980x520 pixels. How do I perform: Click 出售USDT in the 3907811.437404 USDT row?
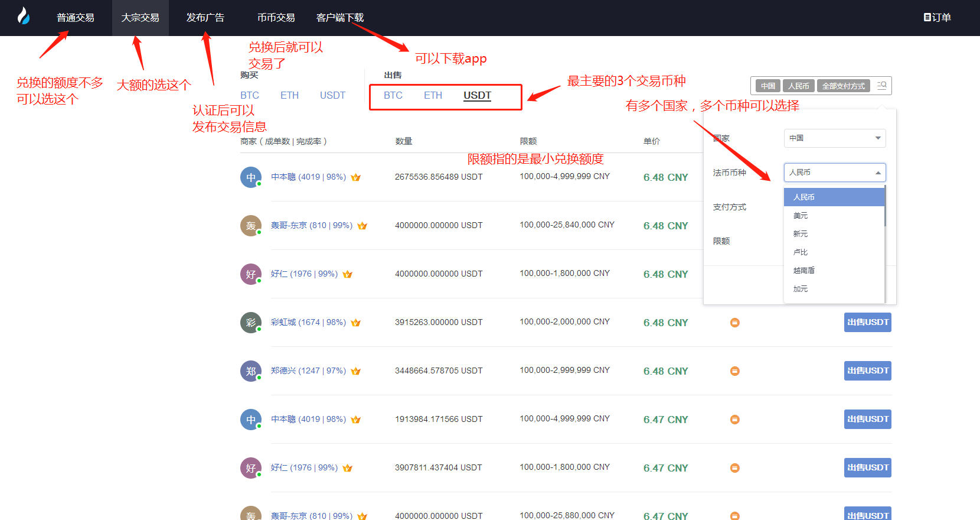868,468
